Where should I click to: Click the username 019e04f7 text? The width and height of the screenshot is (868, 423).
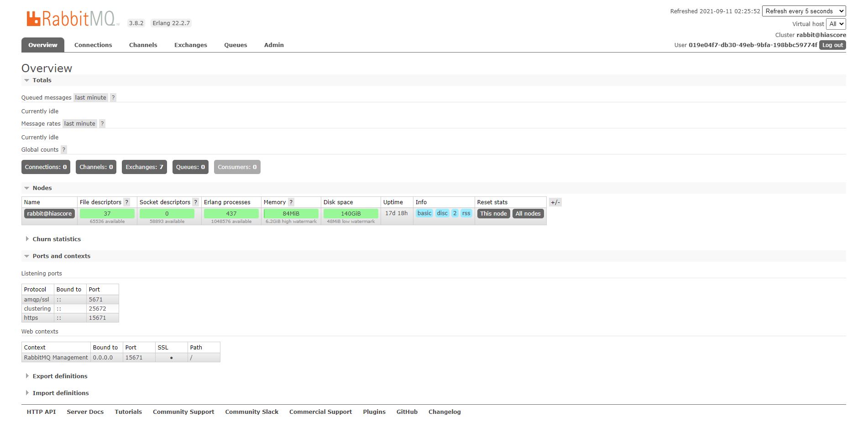click(x=753, y=45)
